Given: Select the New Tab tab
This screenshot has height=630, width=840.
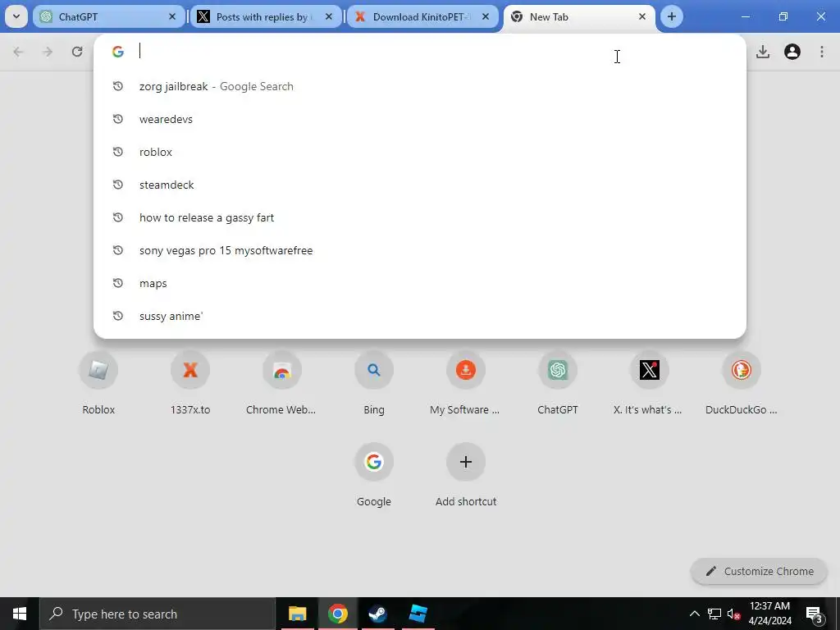Looking at the screenshot, I should click(579, 16).
